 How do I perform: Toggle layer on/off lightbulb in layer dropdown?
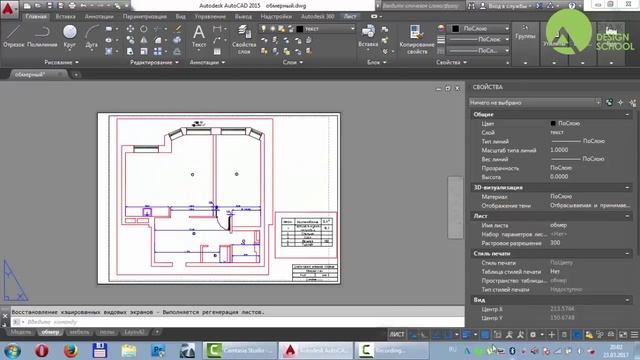(x=264, y=29)
